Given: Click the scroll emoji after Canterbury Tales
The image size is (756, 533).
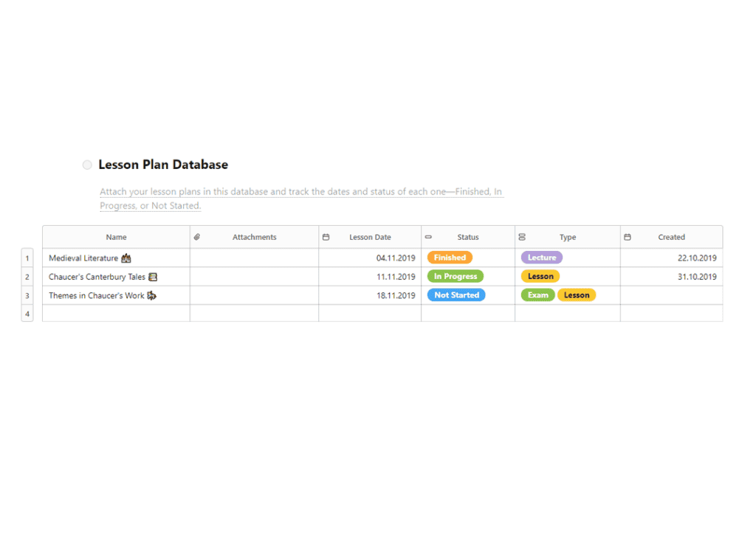Looking at the screenshot, I should (153, 277).
